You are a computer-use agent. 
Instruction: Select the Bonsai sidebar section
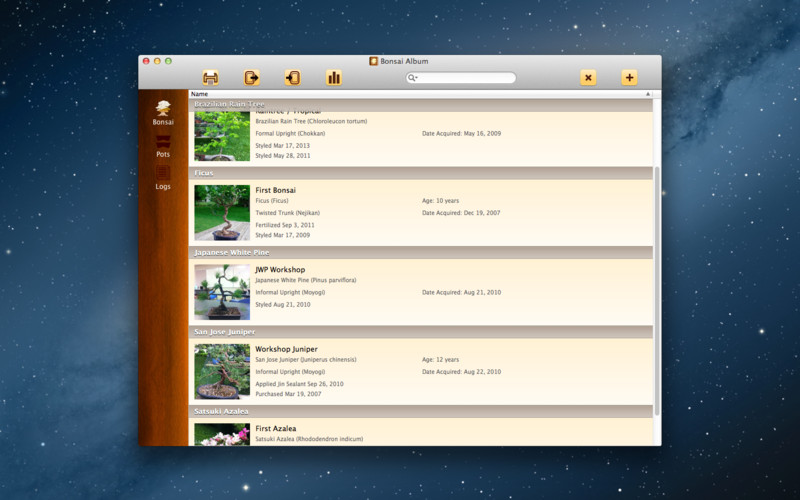click(x=163, y=113)
